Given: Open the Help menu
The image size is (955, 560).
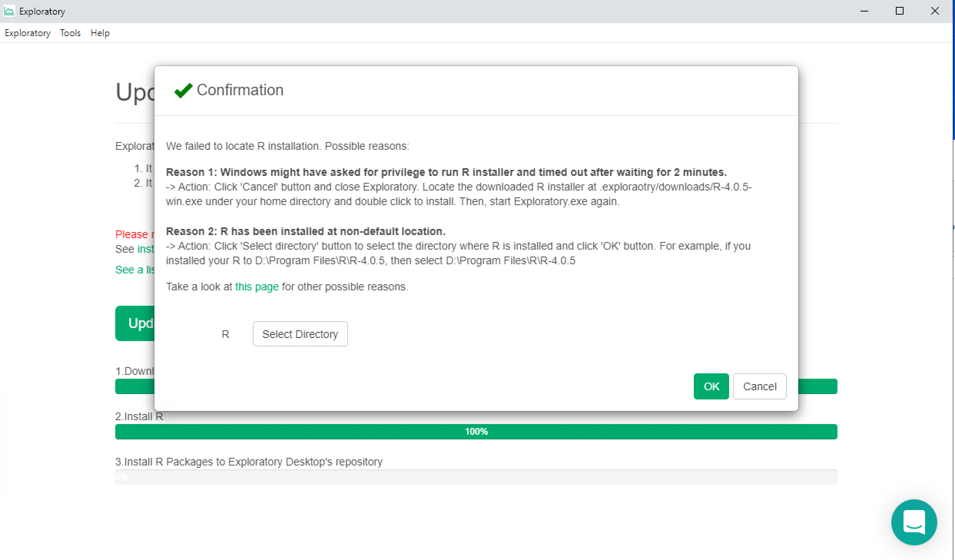Looking at the screenshot, I should point(100,33).
